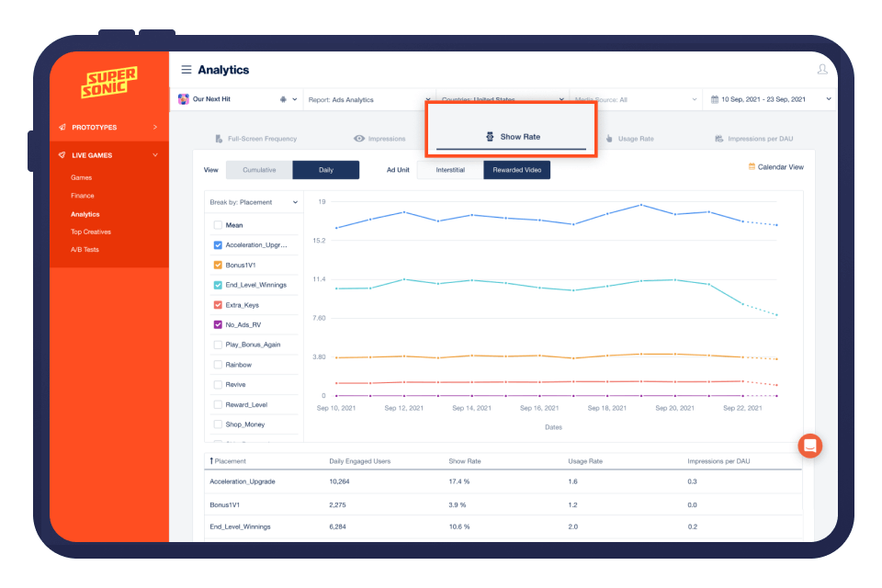
Task: Check the Revive placement checkbox
Action: click(x=218, y=385)
